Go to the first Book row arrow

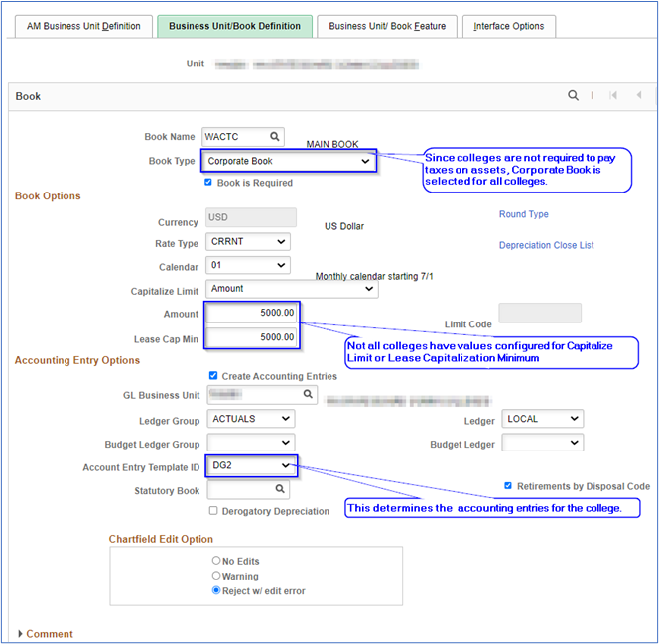click(613, 96)
